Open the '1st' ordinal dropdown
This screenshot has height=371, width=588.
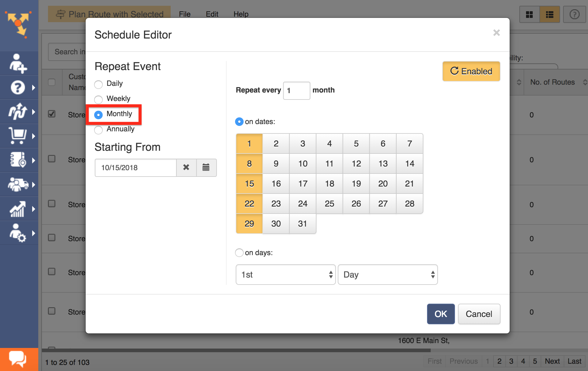[x=285, y=275]
